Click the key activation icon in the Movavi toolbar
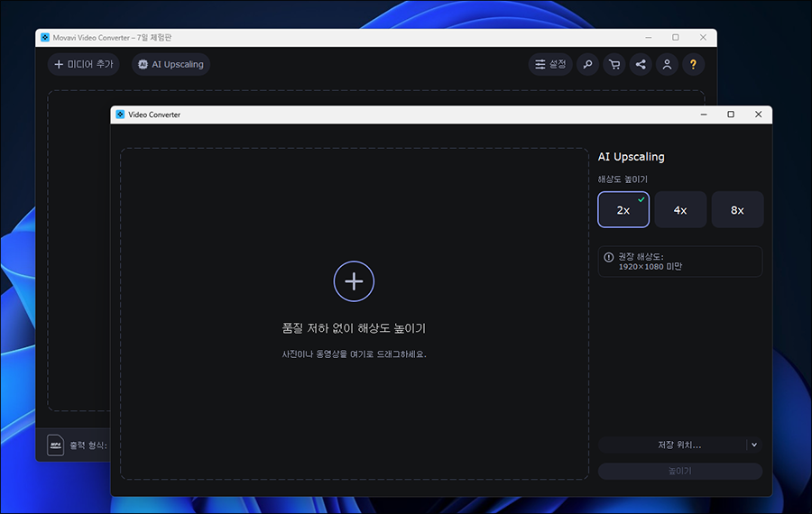The image size is (812, 514). pos(587,64)
